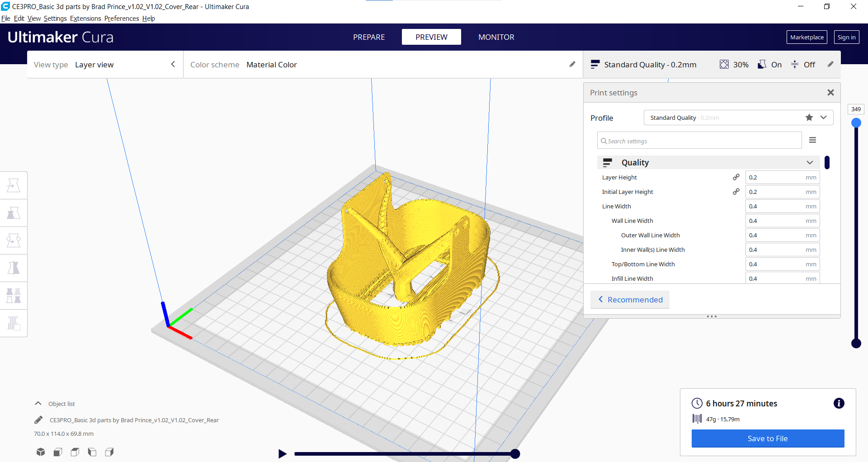This screenshot has height=462, width=868.
Task: Click the Sign in button
Action: click(x=846, y=37)
